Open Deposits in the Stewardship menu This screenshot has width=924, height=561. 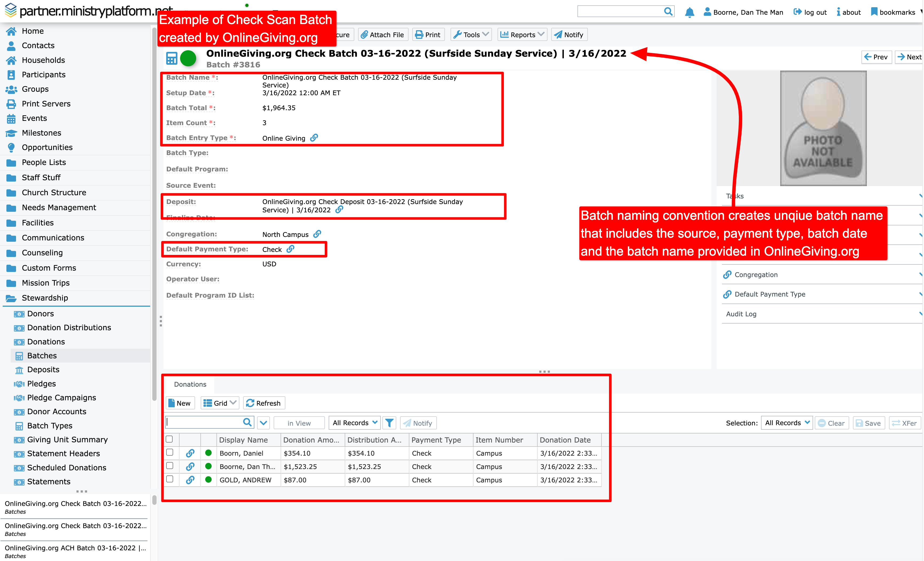tap(43, 370)
